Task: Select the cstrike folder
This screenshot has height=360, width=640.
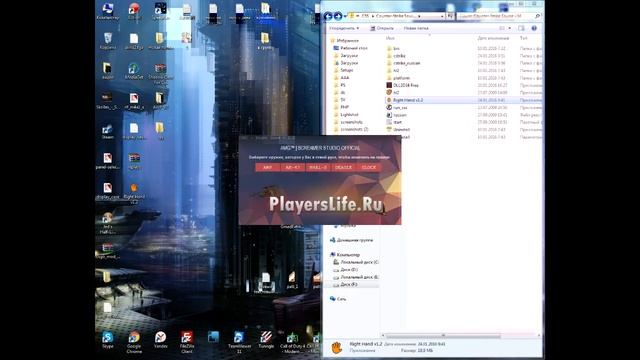Action: click(396, 56)
